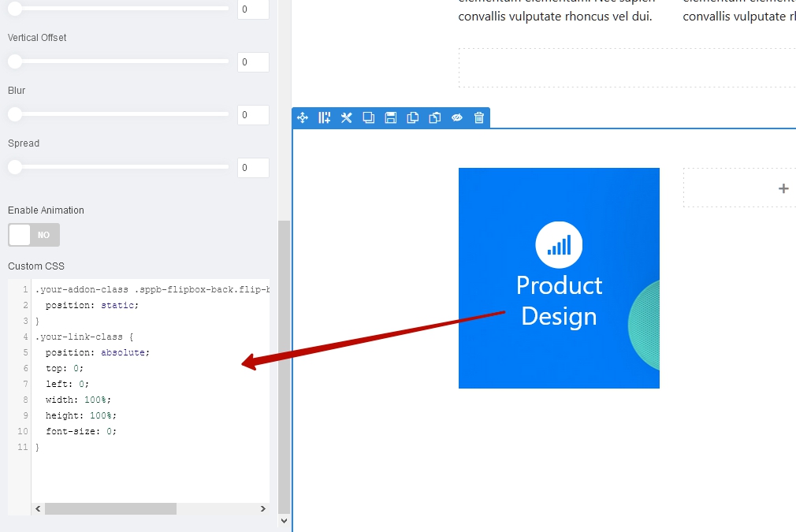This screenshot has height=532, width=796.
Task: Copy the row using copy icon
Action: [412, 118]
